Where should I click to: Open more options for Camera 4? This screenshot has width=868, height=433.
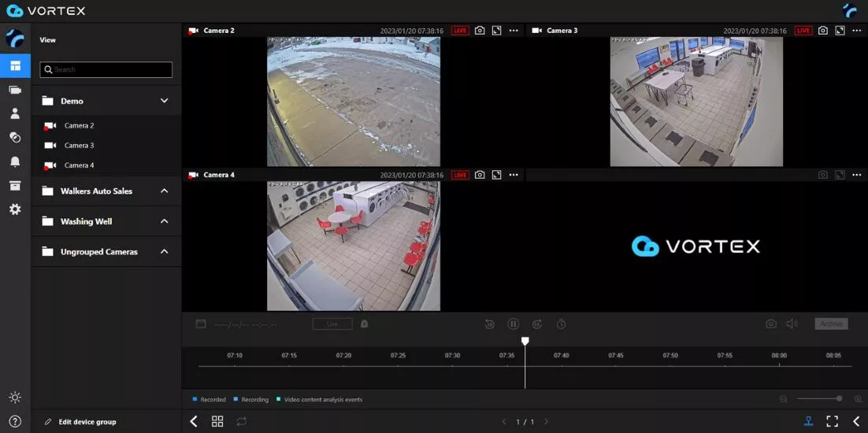click(x=514, y=175)
